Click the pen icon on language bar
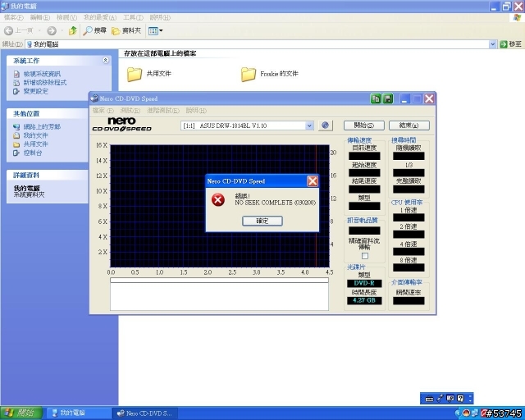The height and width of the screenshot is (420, 525). coord(440,398)
